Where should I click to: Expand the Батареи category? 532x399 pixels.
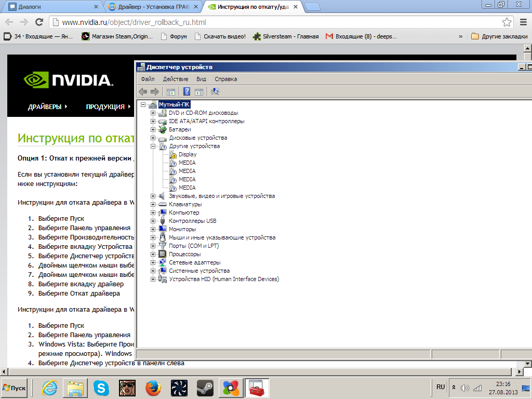click(x=153, y=129)
